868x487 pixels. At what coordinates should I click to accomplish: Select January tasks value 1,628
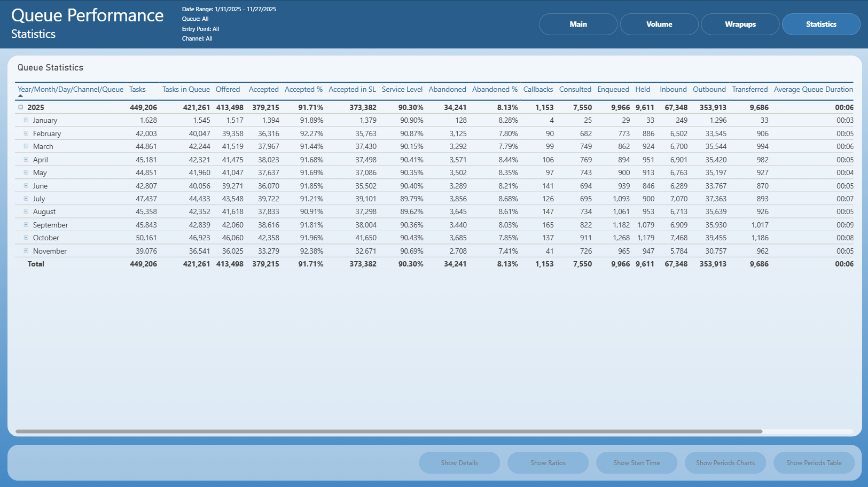(x=148, y=120)
